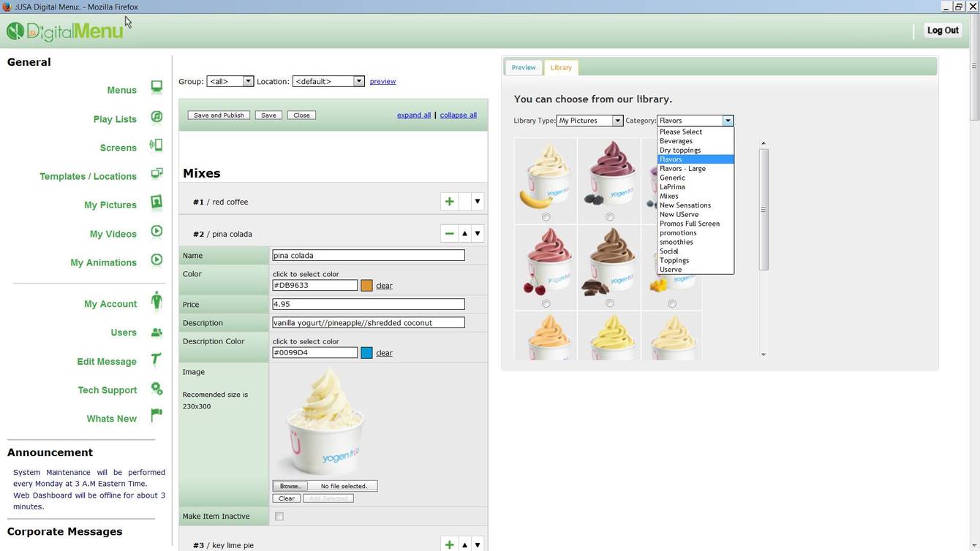980x551 pixels.
Task: Tick the Make Item Inactive checkbox
Action: point(279,516)
